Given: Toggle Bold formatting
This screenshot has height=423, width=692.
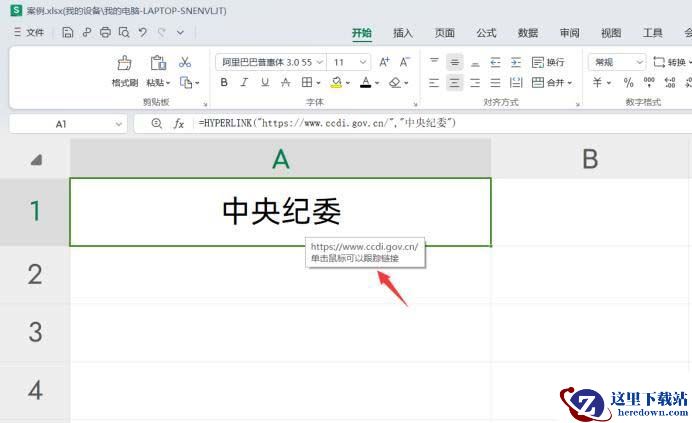Looking at the screenshot, I should (224, 82).
